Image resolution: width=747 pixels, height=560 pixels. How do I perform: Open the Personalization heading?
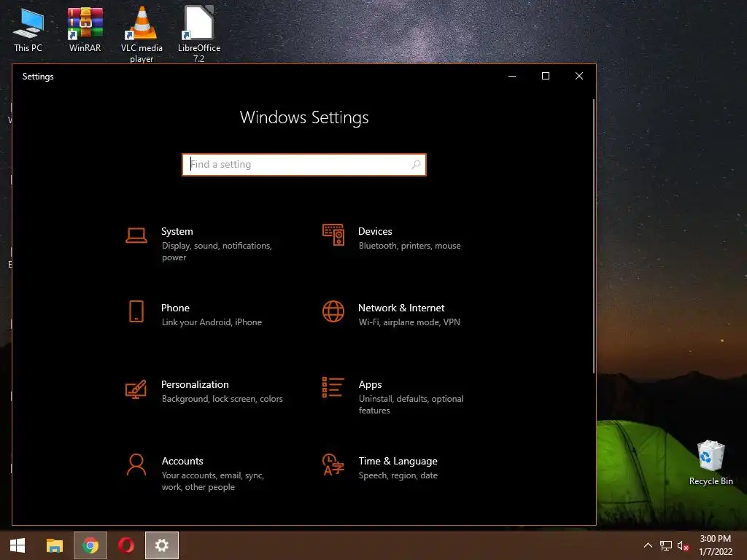pyautogui.click(x=195, y=384)
